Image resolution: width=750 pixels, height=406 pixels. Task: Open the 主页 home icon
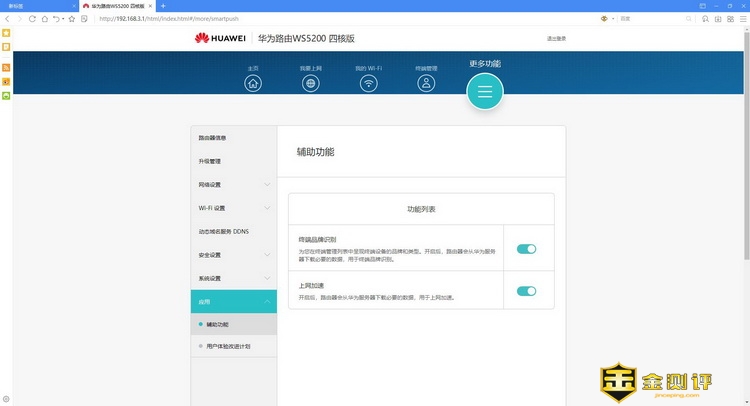(x=253, y=83)
